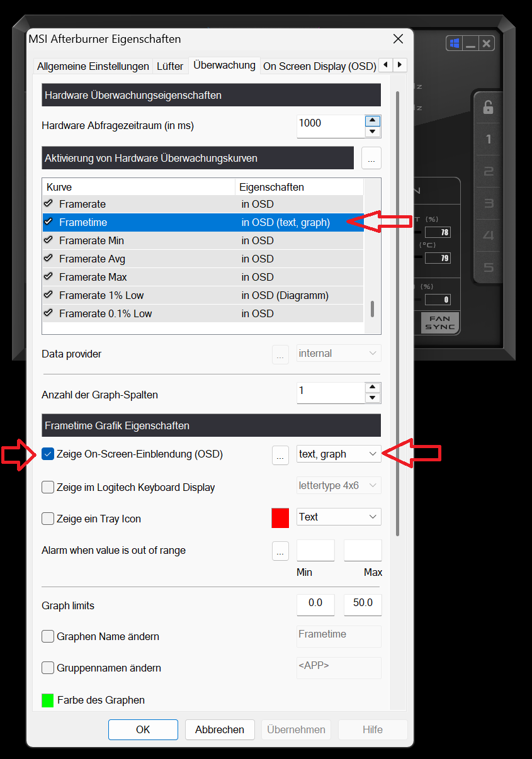Click the dialog's vertical scrollbar

[x=397, y=313]
